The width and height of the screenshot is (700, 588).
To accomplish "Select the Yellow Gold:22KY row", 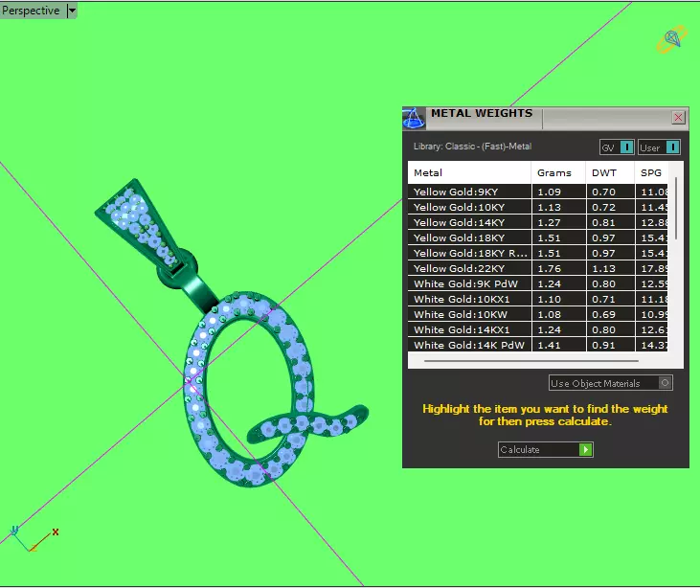I will tap(537, 268).
